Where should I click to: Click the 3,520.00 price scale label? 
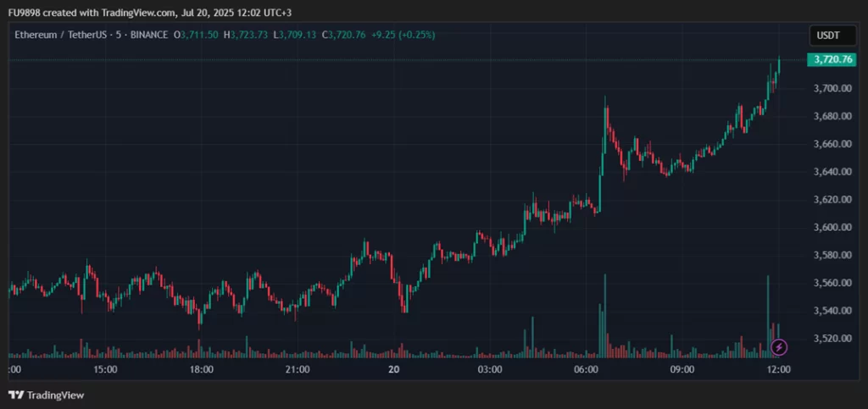click(832, 338)
